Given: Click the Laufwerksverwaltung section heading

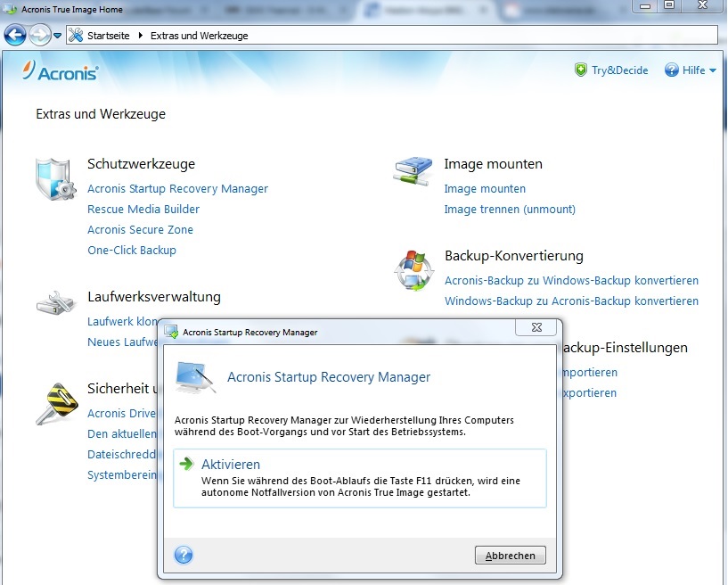Looking at the screenshot, I should (154, 297).
